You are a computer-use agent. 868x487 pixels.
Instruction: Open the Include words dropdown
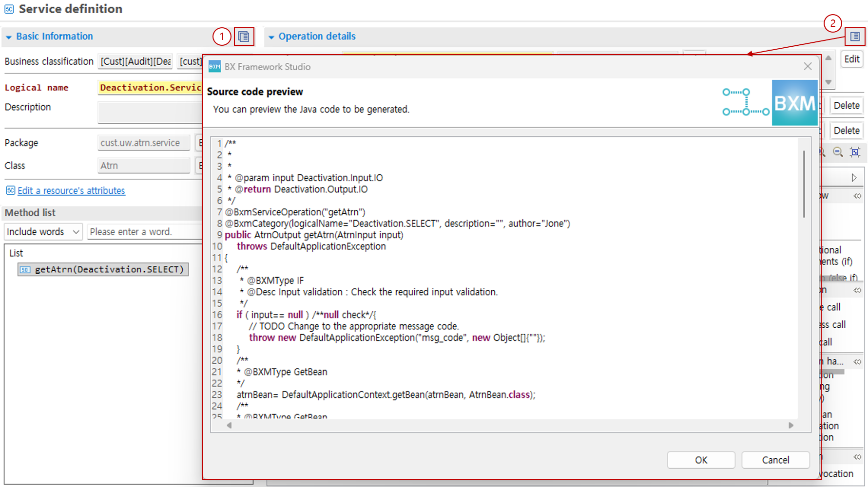point(43,232)
